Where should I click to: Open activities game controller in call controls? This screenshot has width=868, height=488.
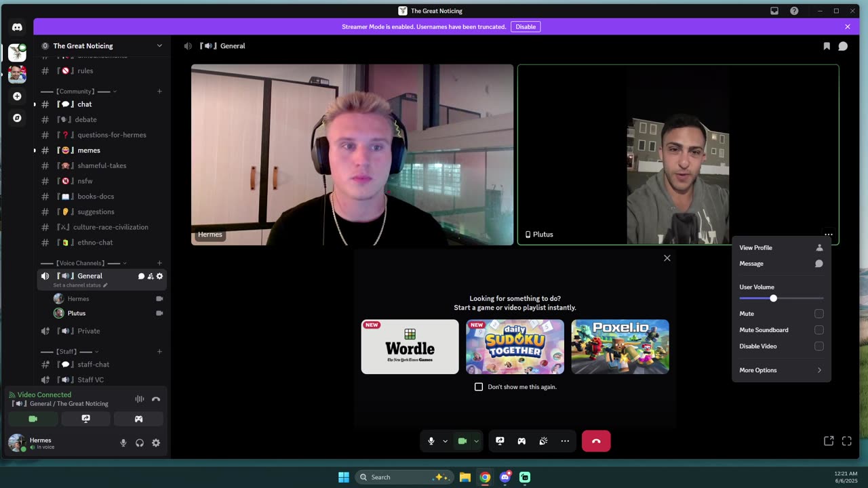pyautogui.click(x=521, y=441)
